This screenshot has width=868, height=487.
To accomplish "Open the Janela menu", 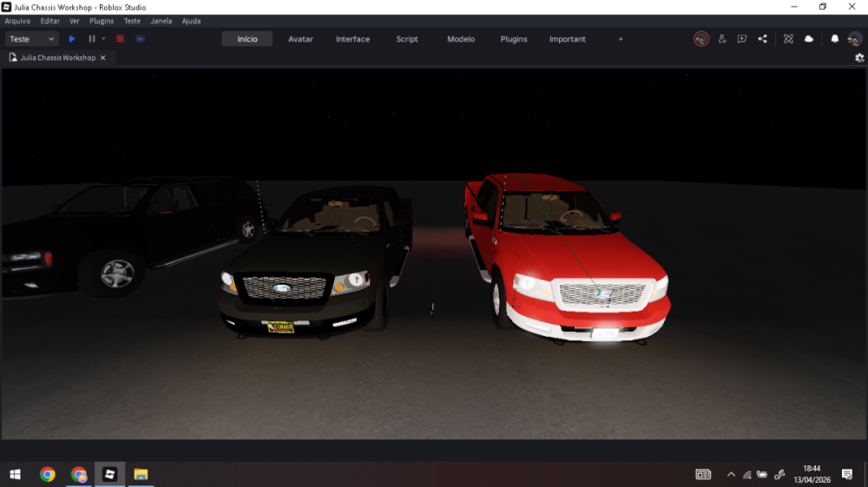I will pos(161,21).
